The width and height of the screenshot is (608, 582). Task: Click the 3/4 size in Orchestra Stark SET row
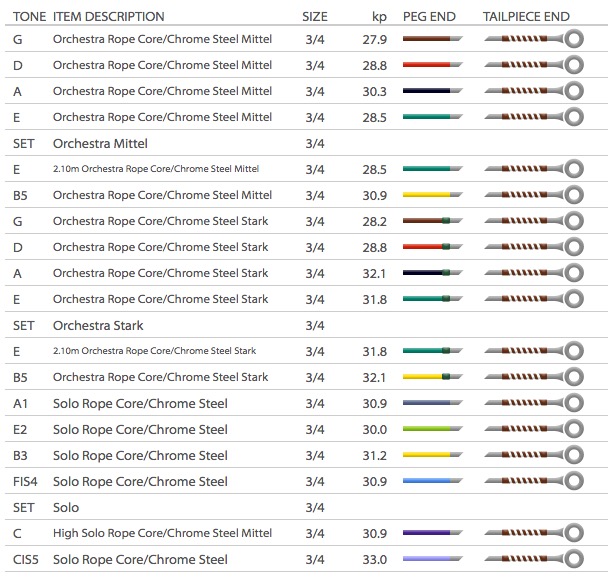pyautogui.click(x=315, y=326)
